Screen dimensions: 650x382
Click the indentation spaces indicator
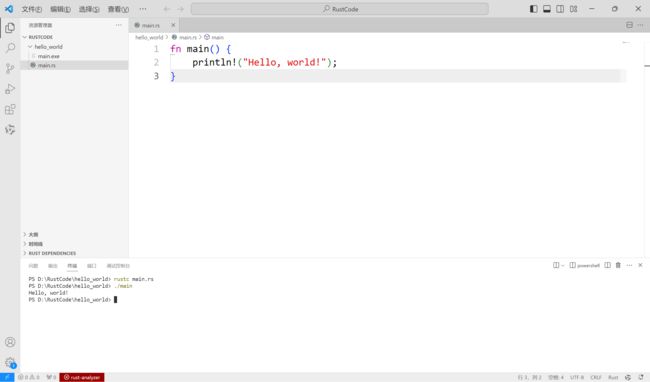555,377
